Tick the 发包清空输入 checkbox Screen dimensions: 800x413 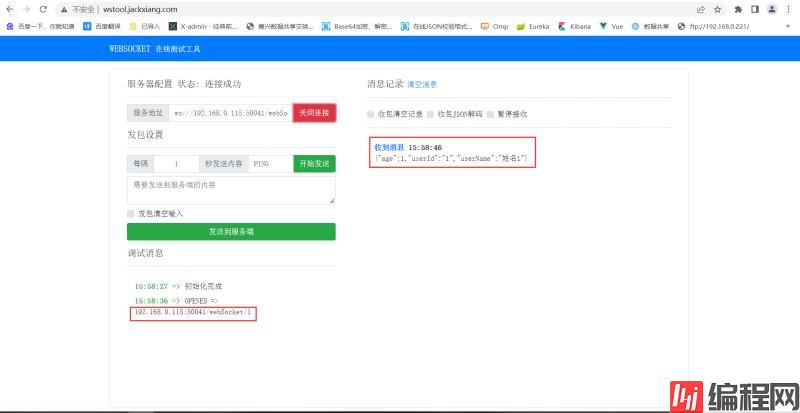pos(131,213)
